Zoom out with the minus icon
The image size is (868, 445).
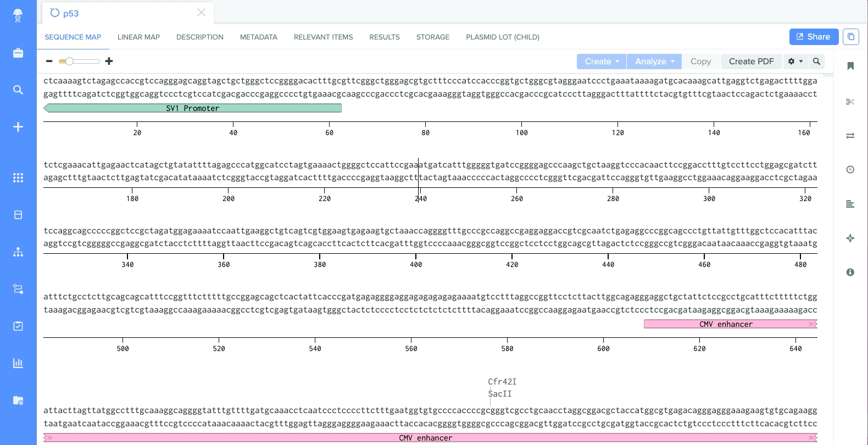(x=49, y=62)
